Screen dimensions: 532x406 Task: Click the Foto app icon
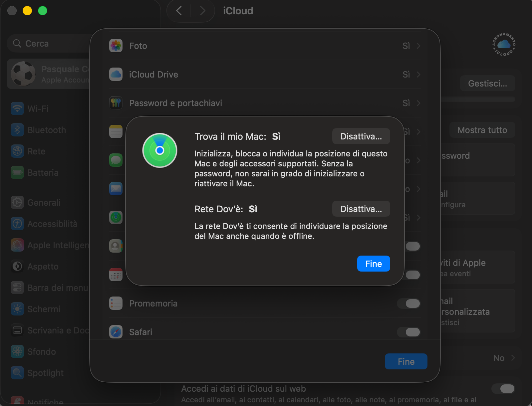(x=116, y=46)
